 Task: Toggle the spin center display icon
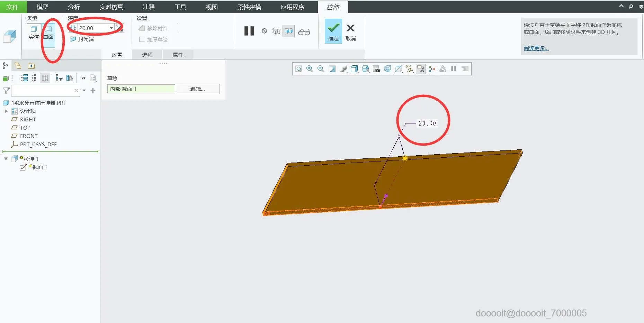pos(421,69)
